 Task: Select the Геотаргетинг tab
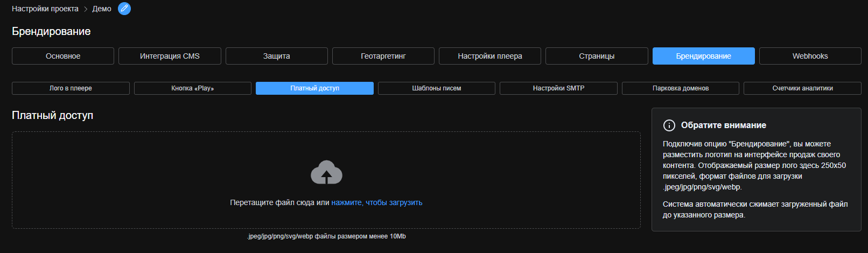(x=383, y=56)
